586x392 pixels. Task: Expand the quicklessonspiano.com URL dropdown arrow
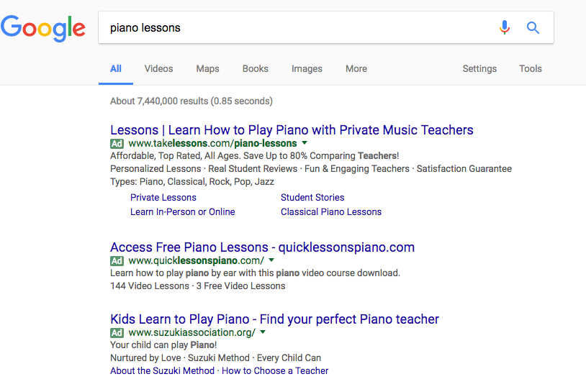coord(271,260)
